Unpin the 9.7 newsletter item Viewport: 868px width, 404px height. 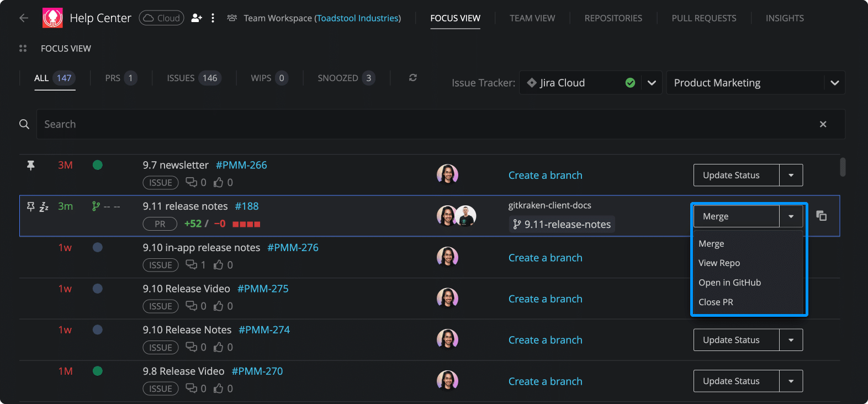[x=31, y=165]
